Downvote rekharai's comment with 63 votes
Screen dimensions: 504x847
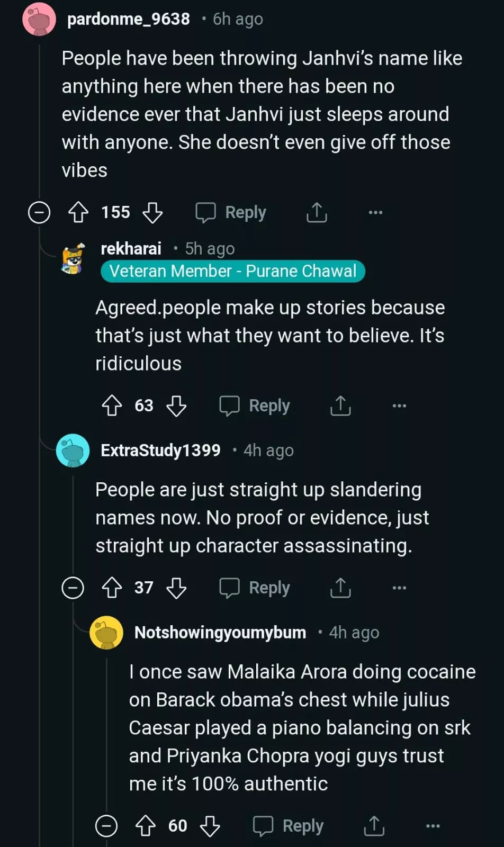tap(176, 406)
